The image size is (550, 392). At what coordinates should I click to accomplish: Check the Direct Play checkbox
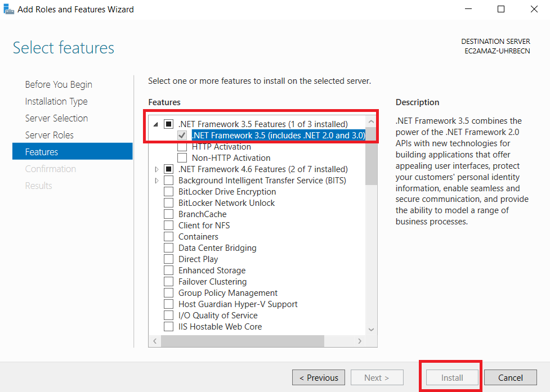coord(168,259)
